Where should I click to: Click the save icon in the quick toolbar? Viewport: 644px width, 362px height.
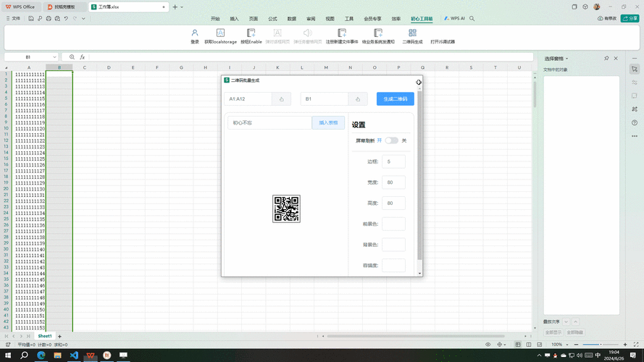click(x=31, y=19)
